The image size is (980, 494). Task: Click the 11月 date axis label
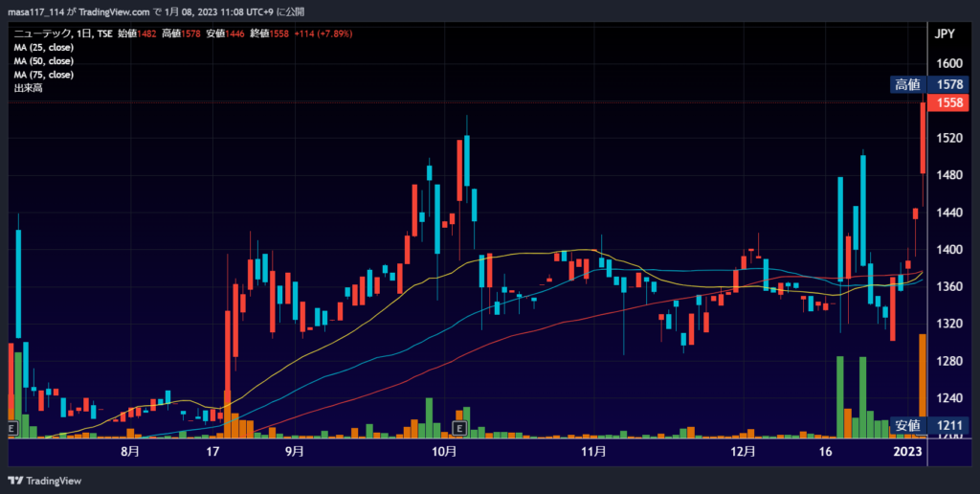pyautogui.click(x=593, y=452)
